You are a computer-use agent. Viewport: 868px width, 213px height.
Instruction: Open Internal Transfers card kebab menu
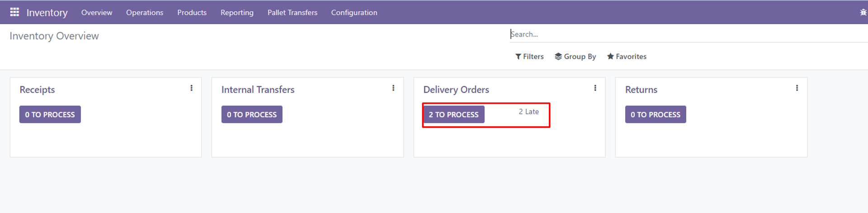pos(393,88)
